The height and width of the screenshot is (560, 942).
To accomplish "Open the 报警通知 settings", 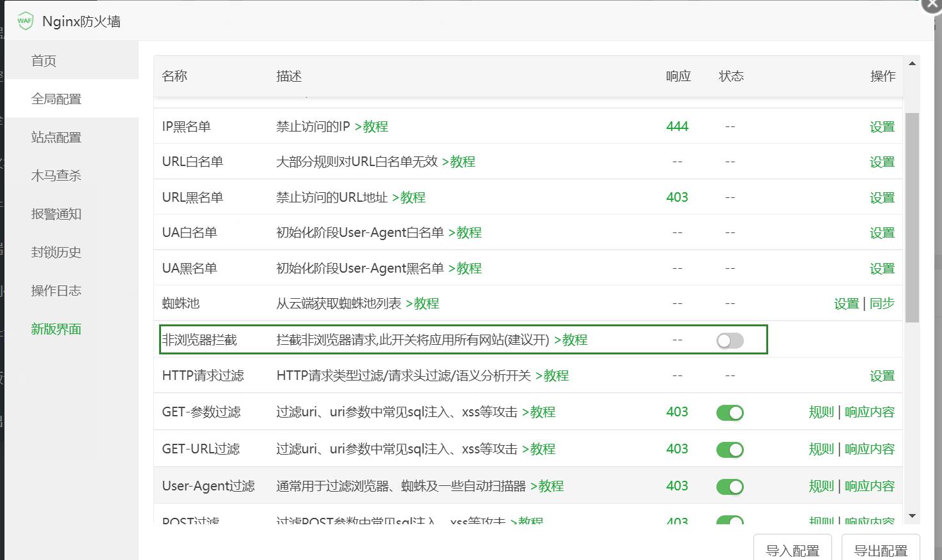I will [55, 214].
